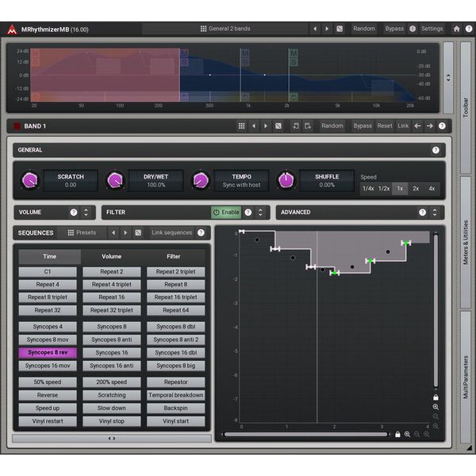Open help for the Sequences section
Screen dimensions: 476x476
[x=201, y=233]
